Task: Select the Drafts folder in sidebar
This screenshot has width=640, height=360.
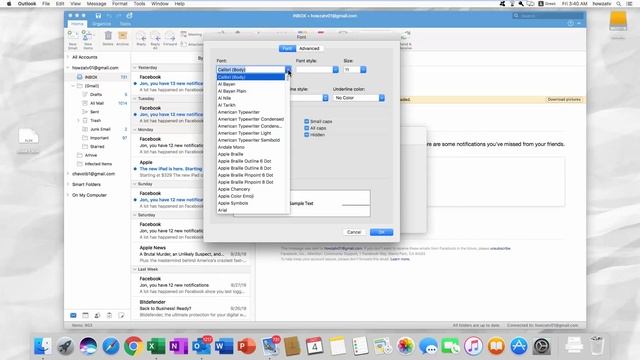Action: point(96,94)
